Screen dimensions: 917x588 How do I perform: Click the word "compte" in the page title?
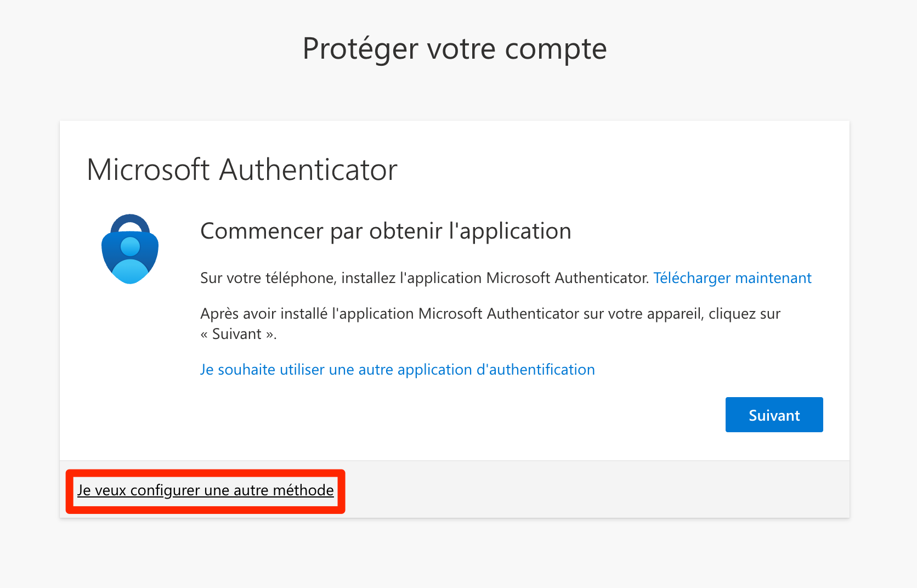556,49
